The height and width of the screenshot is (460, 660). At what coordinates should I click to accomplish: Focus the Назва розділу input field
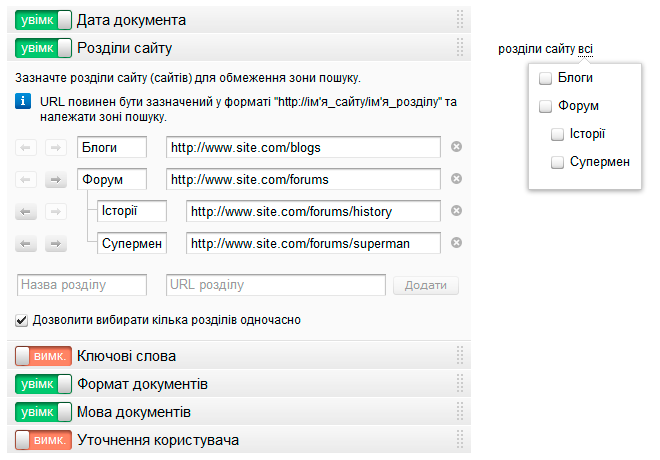coord(82,285)
